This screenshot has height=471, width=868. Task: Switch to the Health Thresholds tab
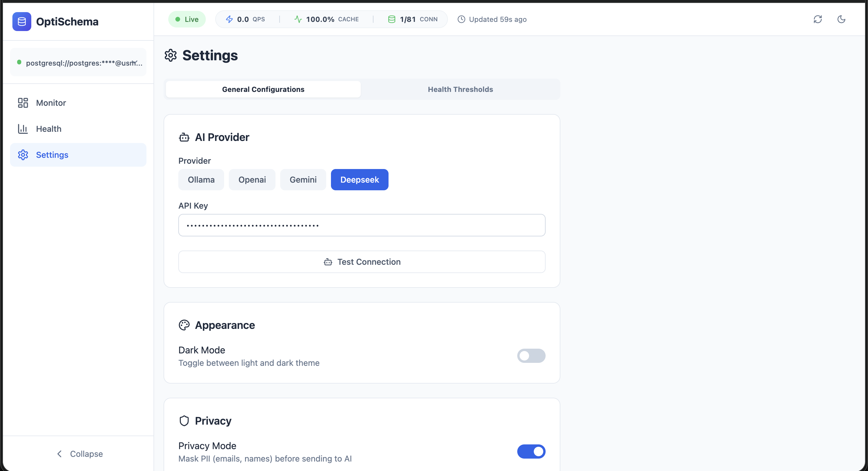pyautogui.click(x=460, y=89)
